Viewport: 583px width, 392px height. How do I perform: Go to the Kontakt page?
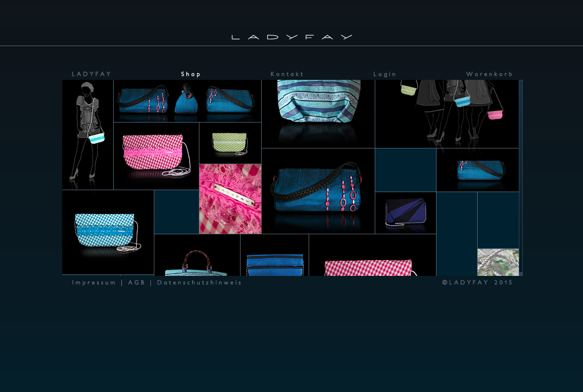coord(287,74)
